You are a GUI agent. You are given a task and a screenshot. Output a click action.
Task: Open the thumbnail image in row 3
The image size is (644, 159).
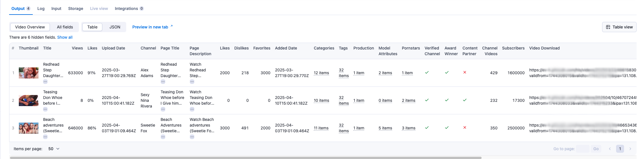(x=28, y=128)
